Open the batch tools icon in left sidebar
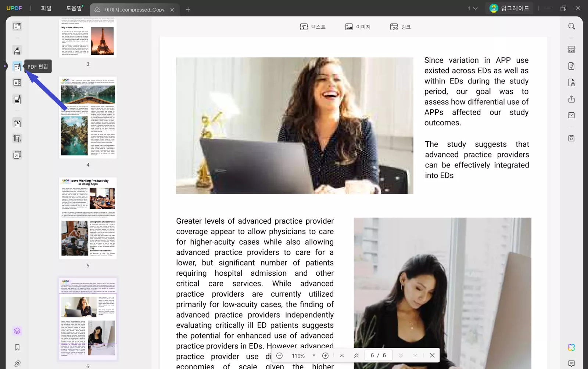This screenshot has width=588, height=369. point(17,155)
